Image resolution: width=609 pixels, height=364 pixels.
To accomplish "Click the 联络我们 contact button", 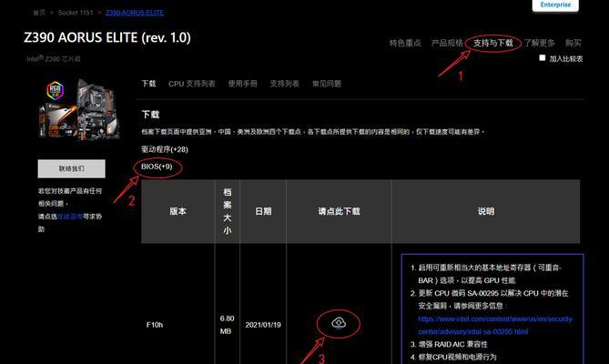I will pos(72,169).
